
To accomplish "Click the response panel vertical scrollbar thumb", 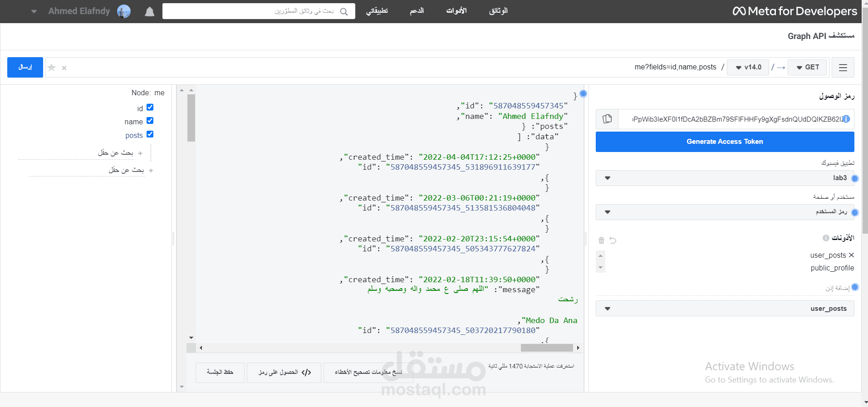I will click(x=191, y=118).
